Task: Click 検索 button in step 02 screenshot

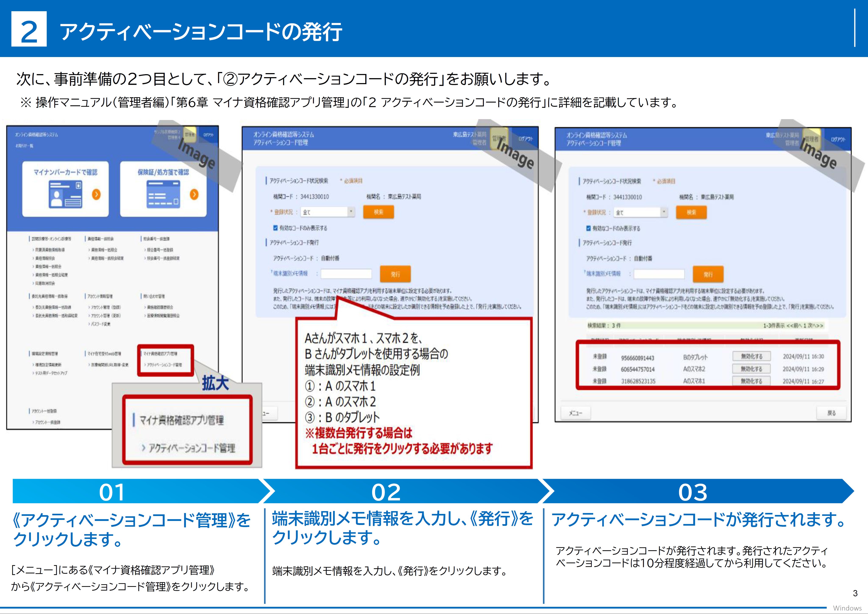Action: click(378, 212)
